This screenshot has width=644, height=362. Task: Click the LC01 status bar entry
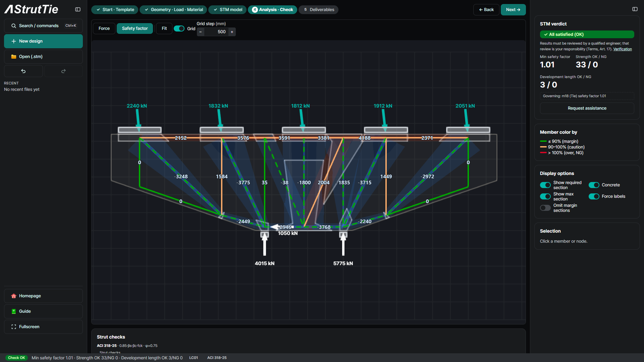pos(194,358)
